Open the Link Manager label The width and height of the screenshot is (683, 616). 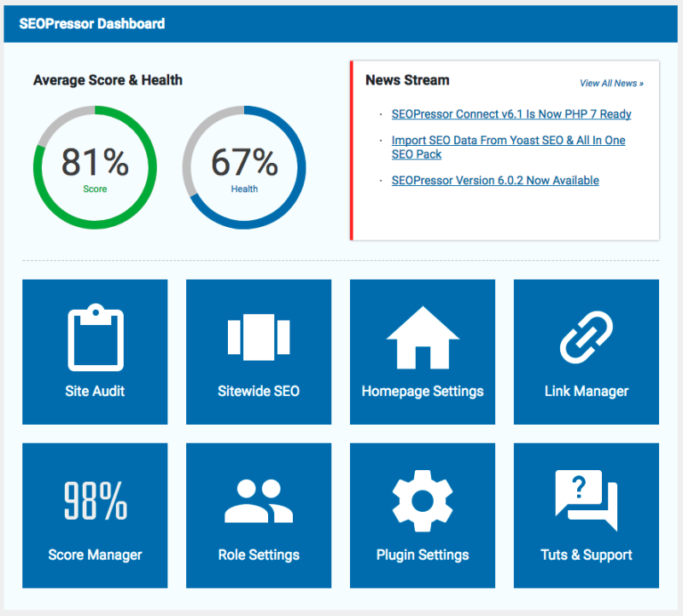click(587, 392)
